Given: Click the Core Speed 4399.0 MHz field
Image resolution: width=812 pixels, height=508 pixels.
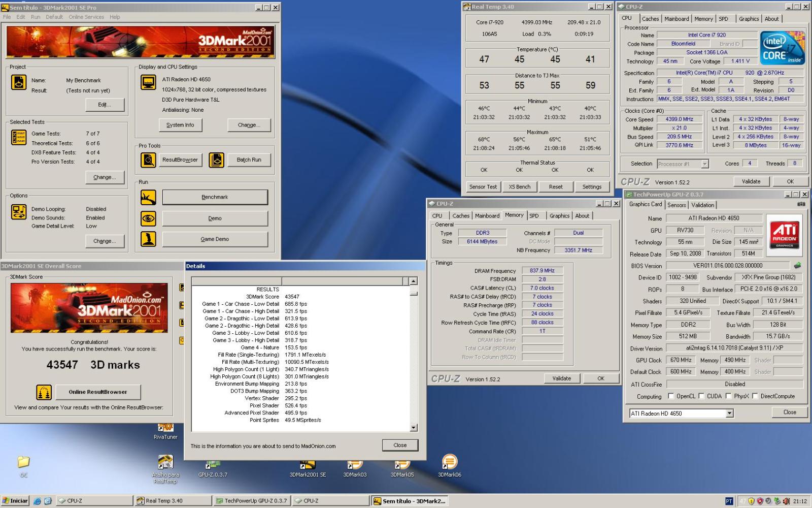Looking at the screenshot, I should pos(679,119).
